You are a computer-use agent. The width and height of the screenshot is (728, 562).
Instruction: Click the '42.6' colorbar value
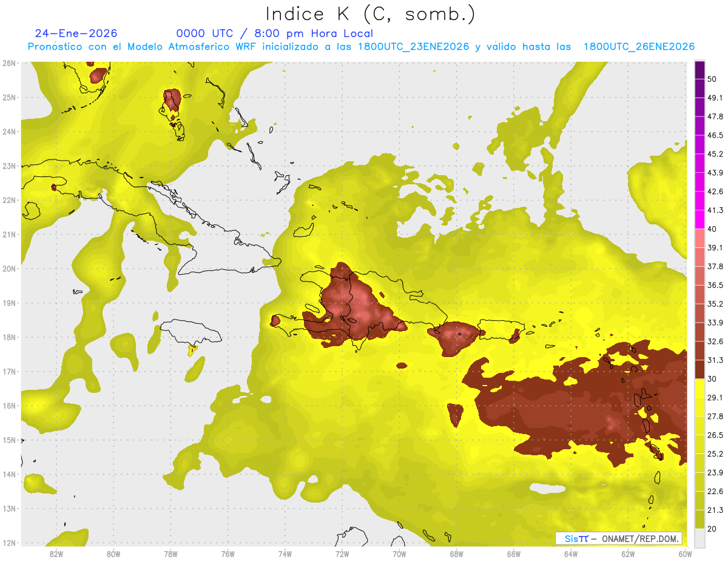click(x=715, y=192)
